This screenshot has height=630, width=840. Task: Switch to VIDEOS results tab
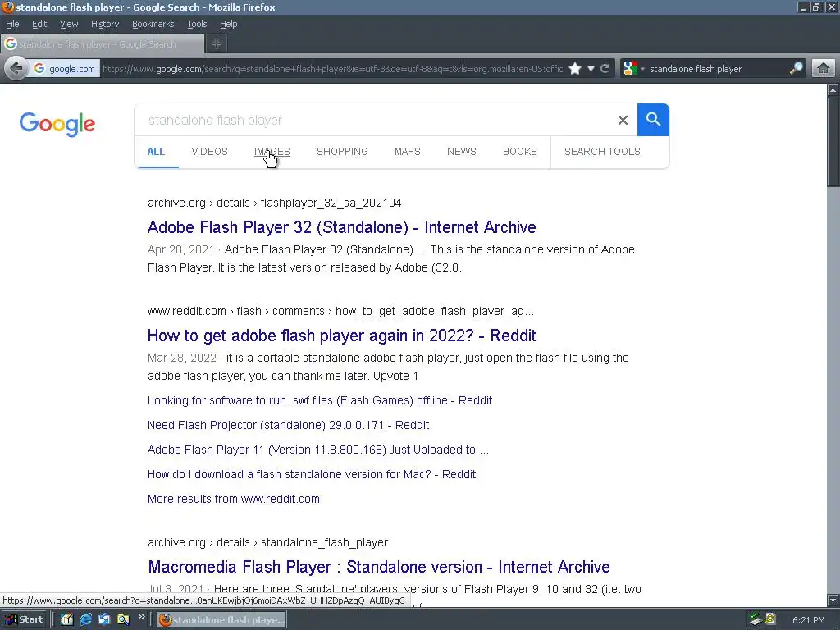click(209, 152)
